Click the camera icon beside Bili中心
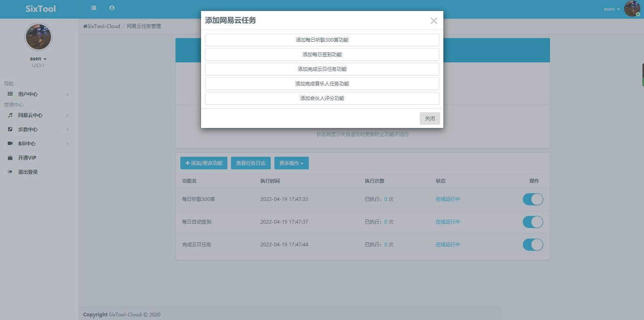The image size is (644, 320). 10,143
